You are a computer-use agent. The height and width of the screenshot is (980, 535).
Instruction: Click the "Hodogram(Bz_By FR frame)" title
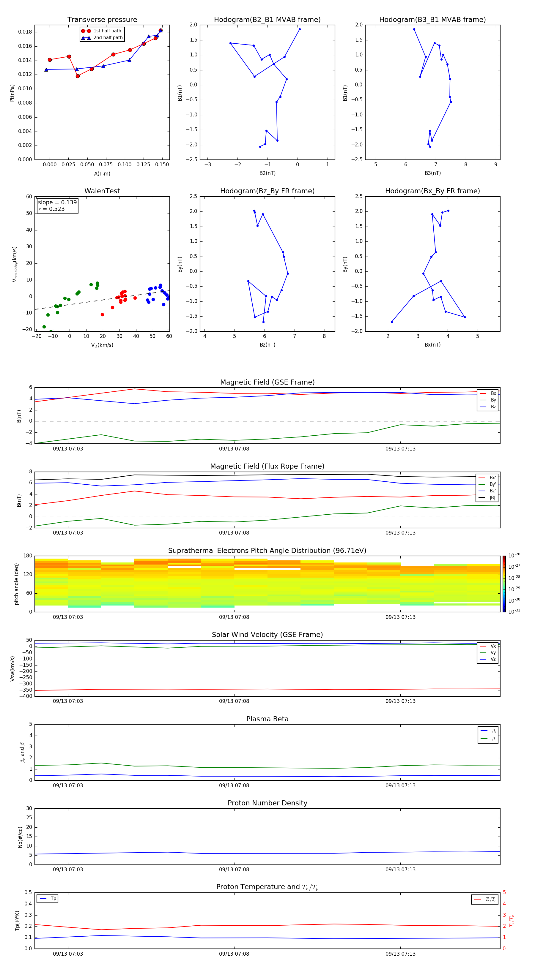pos(267,191)
